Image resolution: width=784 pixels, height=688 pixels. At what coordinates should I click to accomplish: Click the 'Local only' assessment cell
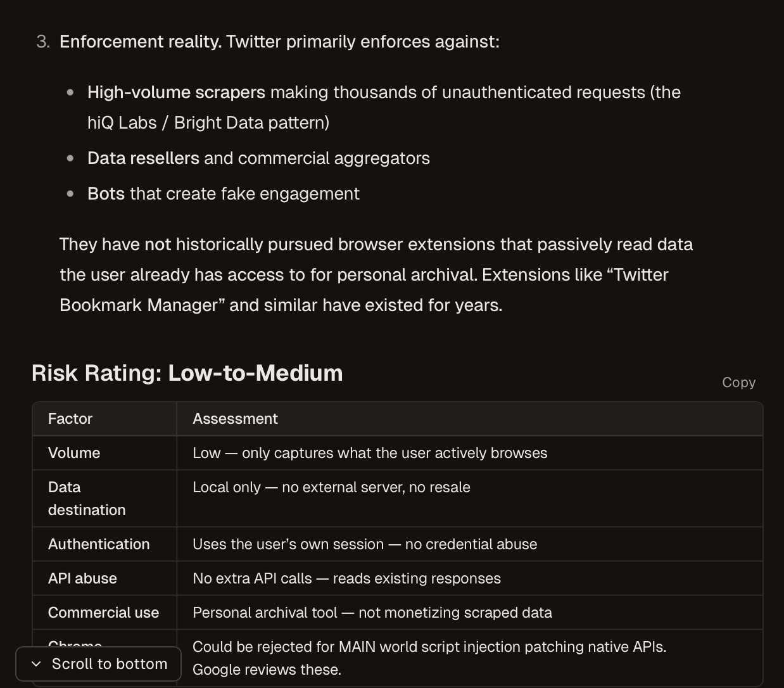(331, 487)
